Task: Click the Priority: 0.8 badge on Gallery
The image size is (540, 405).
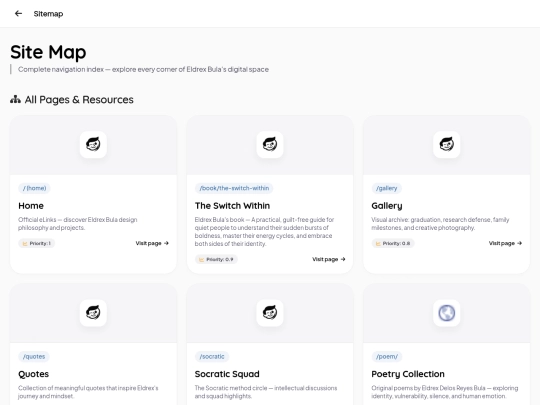Action: click(x=393, y=243)
